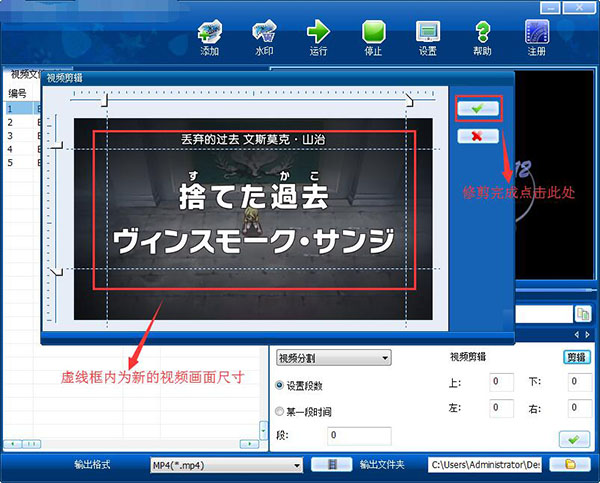Browse output folder with folder icon
The height and width of the screenshot is (483, 600).
pyautogui.click(x=570, y=465)
